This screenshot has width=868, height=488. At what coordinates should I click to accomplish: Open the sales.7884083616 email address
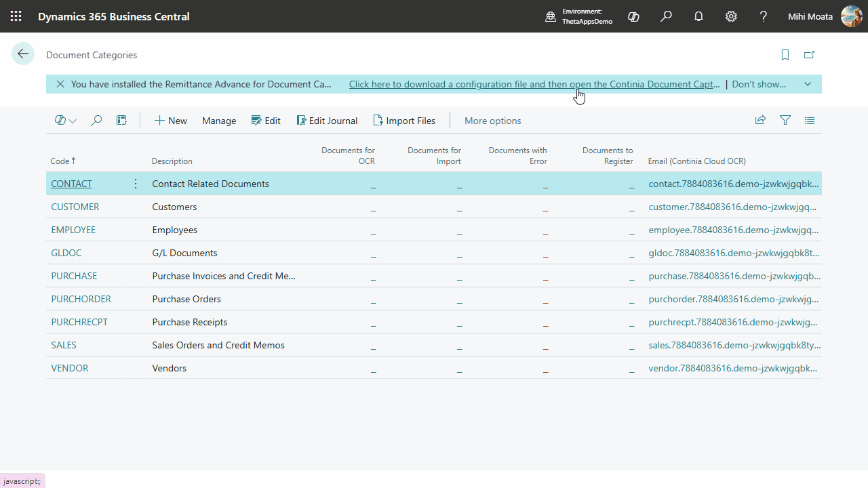(734, 345)
